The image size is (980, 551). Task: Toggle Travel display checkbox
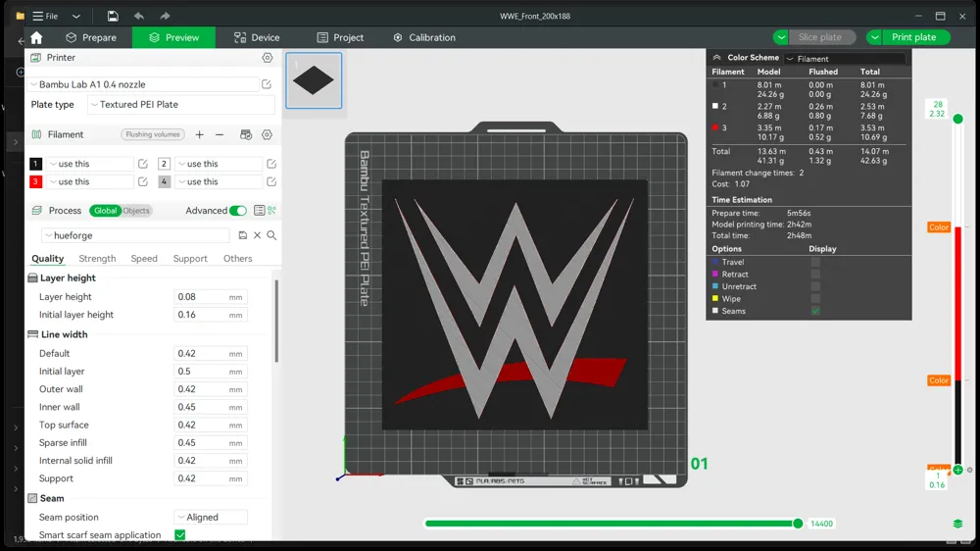(815, 262)
